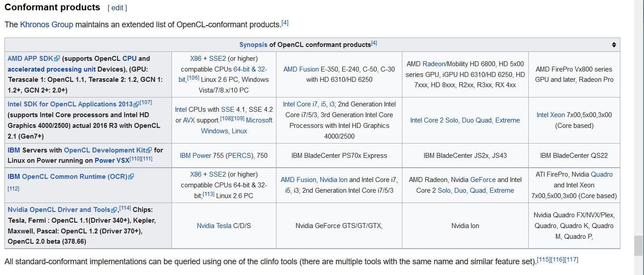Click the vertical scrollbar thumb

pyautogui.click(x=639, y=246)
